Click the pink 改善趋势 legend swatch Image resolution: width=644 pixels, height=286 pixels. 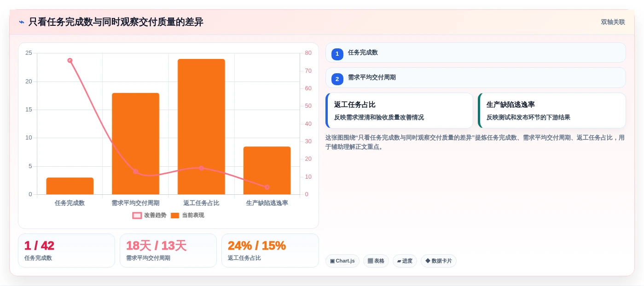pyautogui.click(x=137, y=216)
